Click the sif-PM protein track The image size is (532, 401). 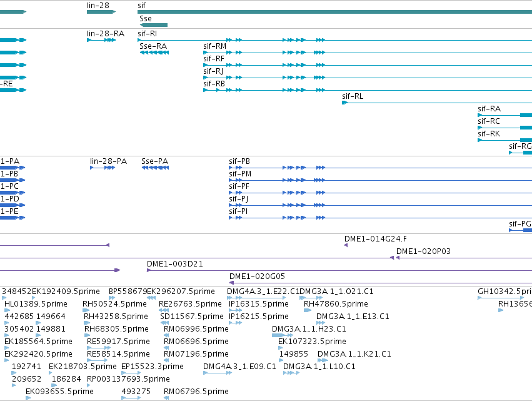tap(380, 180)
